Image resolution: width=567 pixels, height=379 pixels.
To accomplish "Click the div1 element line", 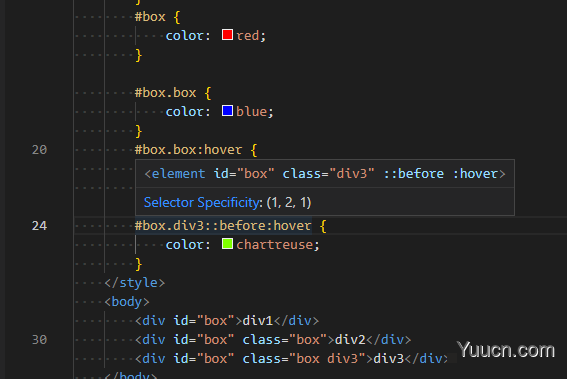I will pyautogui.click(x=227, y=321).
